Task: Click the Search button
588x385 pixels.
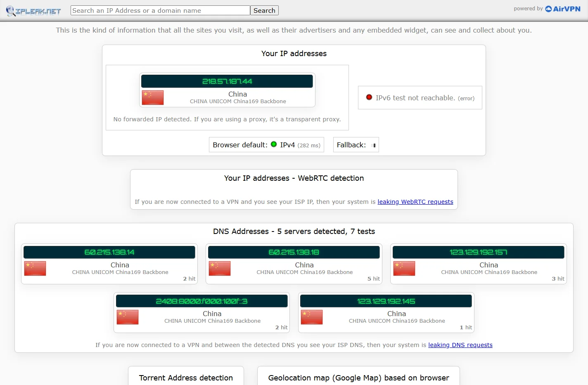Action: coord(264,10)
